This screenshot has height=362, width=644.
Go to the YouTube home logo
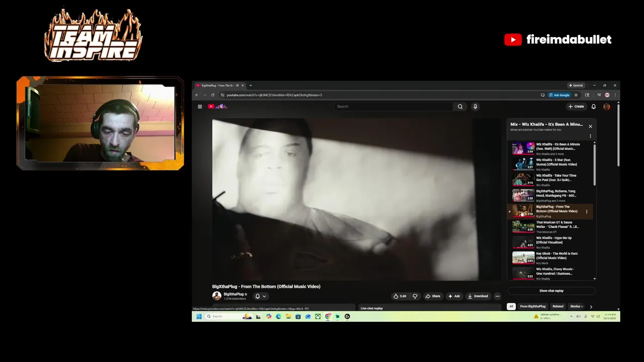pos(218,107)
